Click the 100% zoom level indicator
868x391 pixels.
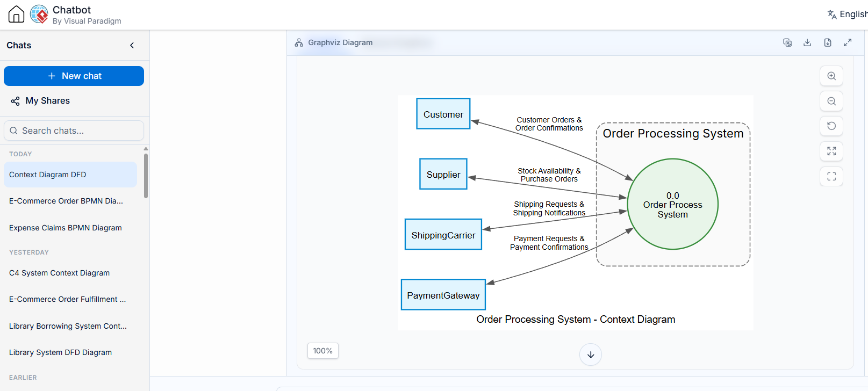pos(323,351)
